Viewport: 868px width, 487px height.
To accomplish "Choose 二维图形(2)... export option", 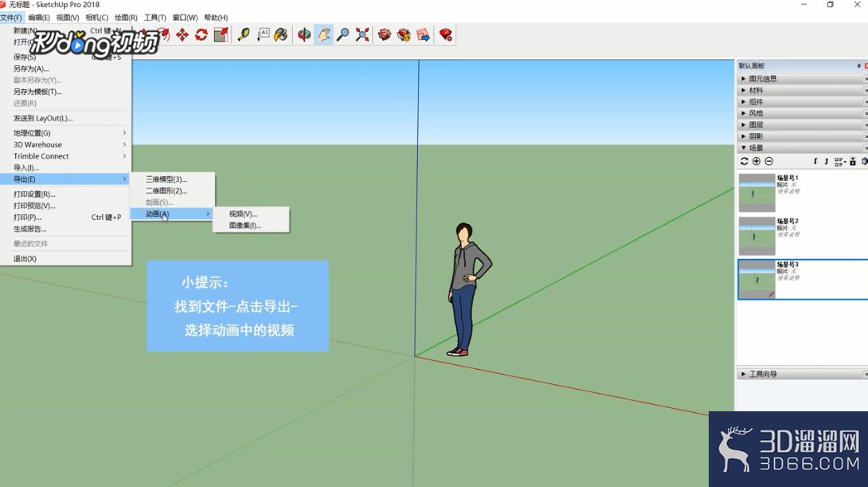I will point(172,190).
